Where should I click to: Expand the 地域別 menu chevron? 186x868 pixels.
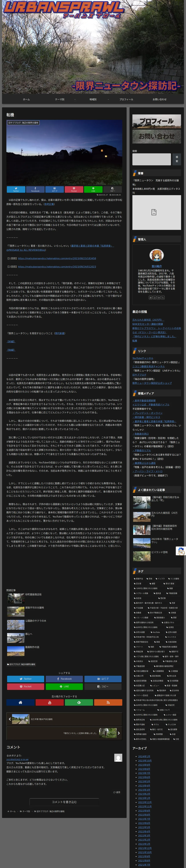[108, 99]
